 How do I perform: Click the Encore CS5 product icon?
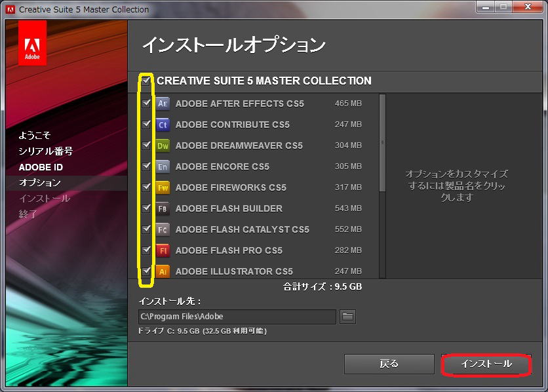[x=163, y=167]
